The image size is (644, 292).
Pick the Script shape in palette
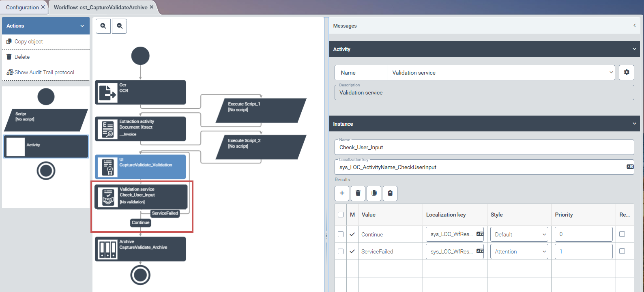coord(46,120)
